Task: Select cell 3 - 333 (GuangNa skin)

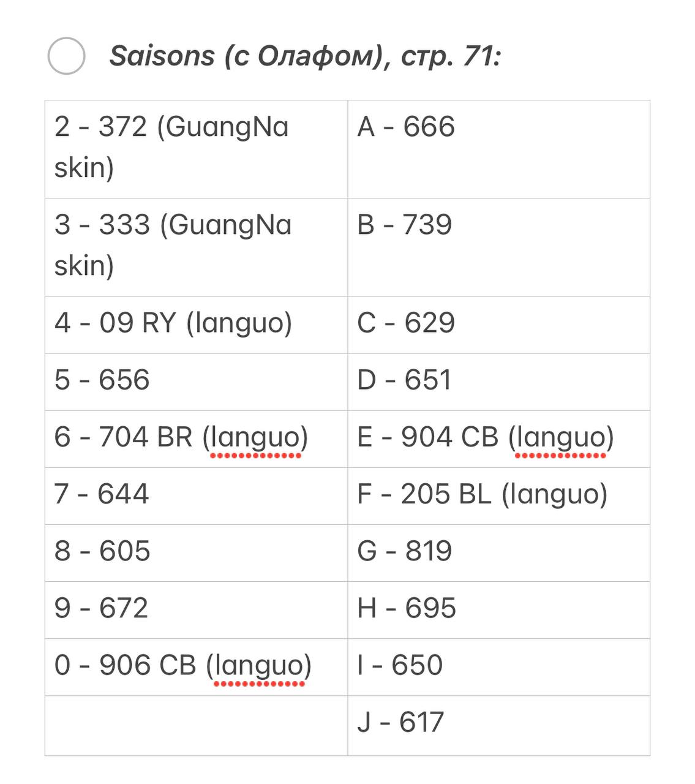Action: (196, 247)
